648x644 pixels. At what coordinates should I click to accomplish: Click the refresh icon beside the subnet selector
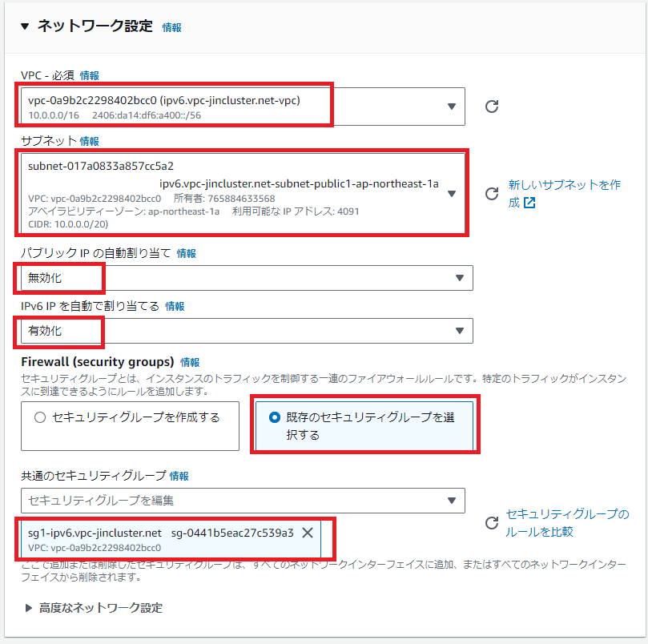[492, 193]
